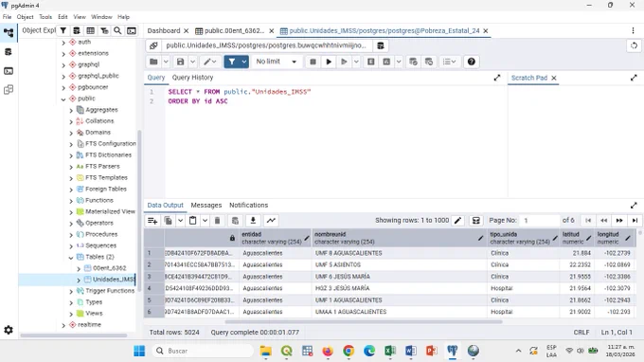Viewport: 644px width, 362px height.
Task: Expand the 00ent_6362 table node
Action: click(79, 269)
